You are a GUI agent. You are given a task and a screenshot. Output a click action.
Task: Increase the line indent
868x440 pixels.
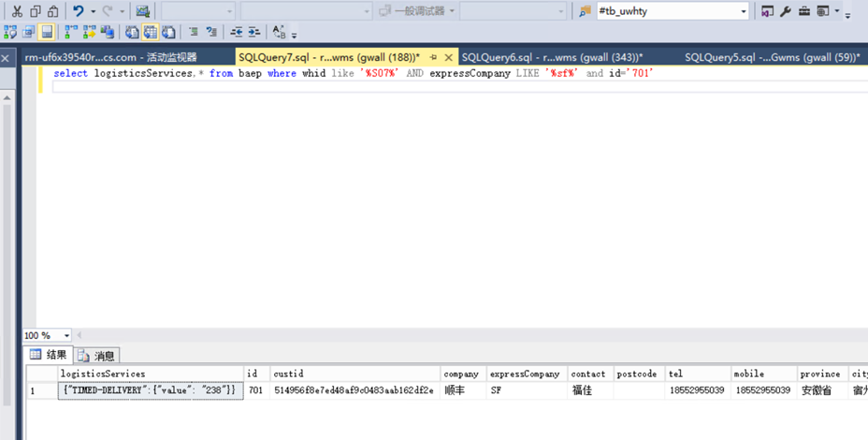tap(254, 32)
